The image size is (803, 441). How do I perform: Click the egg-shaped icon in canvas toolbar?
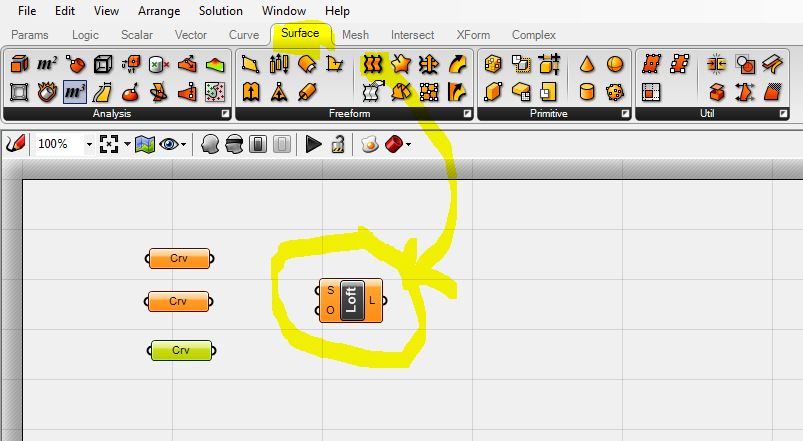[370, 144]
